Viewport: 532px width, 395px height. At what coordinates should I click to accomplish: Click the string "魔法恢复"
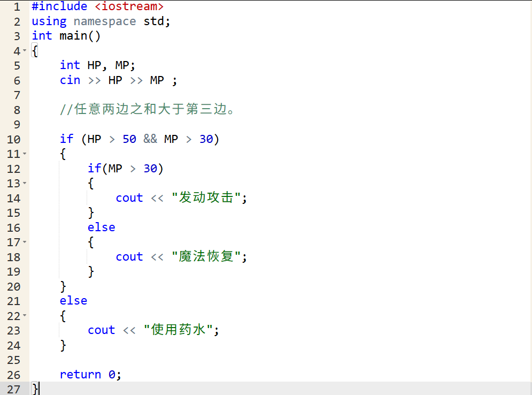pyautogui.click(x=206, y=256)
